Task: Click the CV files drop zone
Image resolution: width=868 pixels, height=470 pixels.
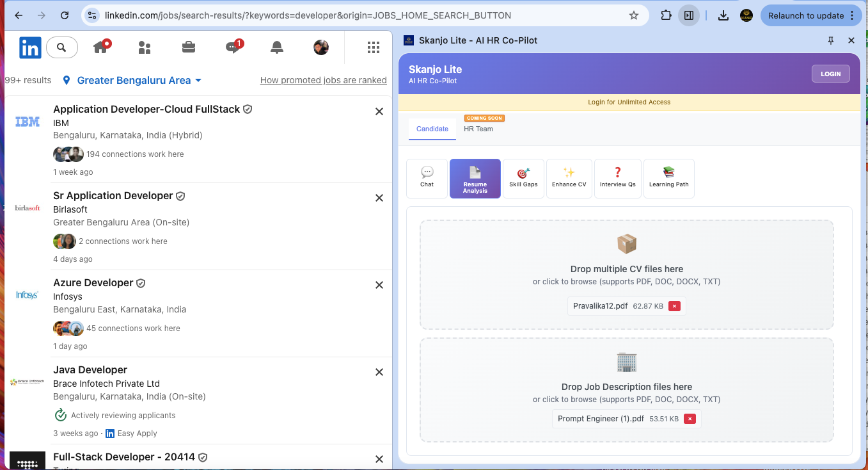Action: point(627,275)
